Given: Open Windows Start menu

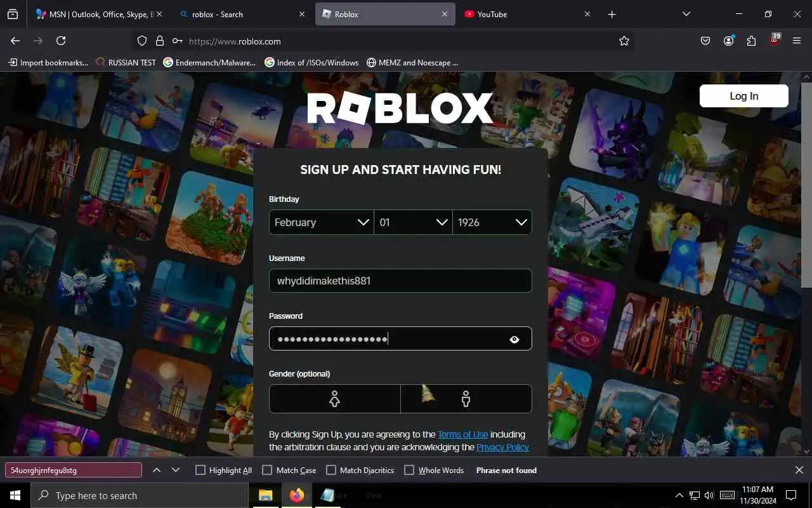Looking at the screenshot, I should pyautogui.click(x=15, y=495).
